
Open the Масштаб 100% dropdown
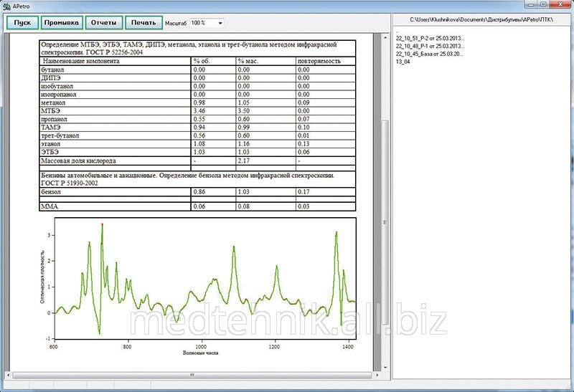click(x=207, y=23)
